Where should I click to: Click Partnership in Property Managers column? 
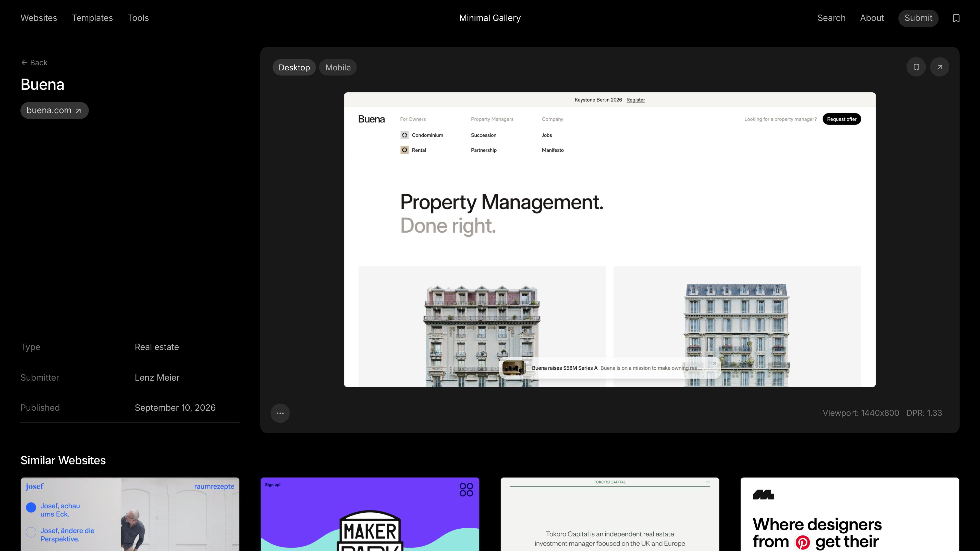click(x=484, y=150)
